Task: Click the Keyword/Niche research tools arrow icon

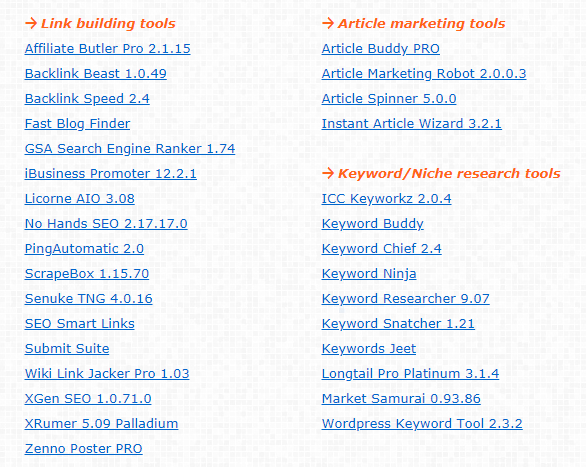Action: [328, 173]
